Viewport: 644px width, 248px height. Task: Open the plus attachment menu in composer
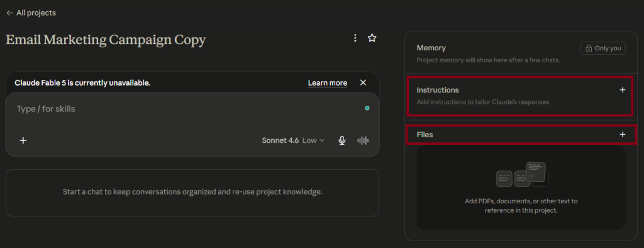23,140
